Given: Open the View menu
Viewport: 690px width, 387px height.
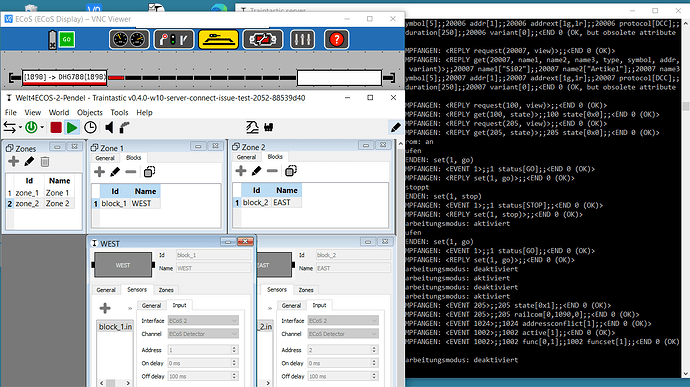Looking at the screenshot, I should click(33, 113).
